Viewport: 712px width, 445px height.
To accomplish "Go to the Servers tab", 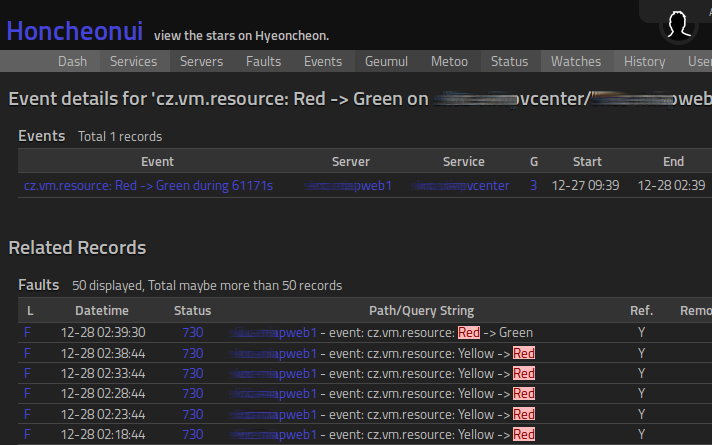I will [x=201, y=61].
